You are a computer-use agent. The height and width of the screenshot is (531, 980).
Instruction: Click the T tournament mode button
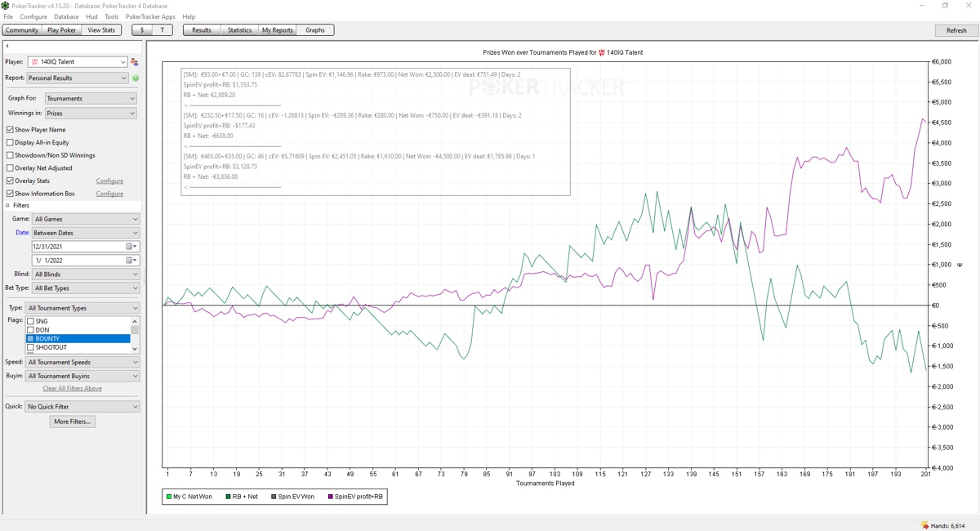pyautogui.click(x=162, y=30)
